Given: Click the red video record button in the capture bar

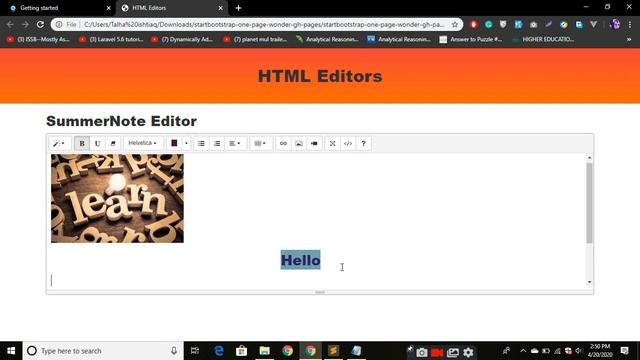Looking at the screenshot, I should click(x=437, y=352).
